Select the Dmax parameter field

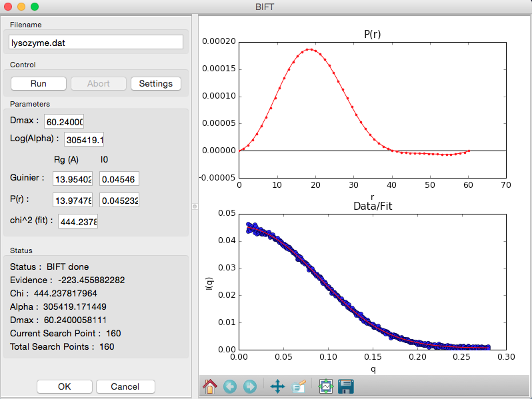(64, 121)
